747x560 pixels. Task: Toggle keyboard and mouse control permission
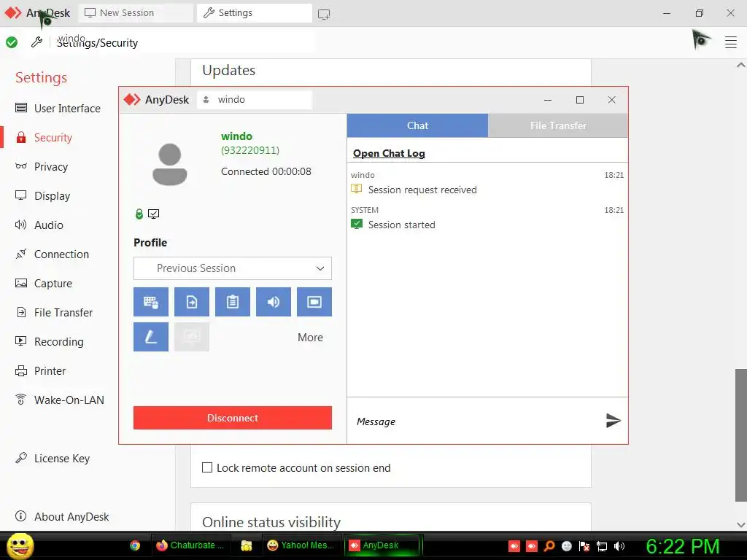(x=150, y=302)
